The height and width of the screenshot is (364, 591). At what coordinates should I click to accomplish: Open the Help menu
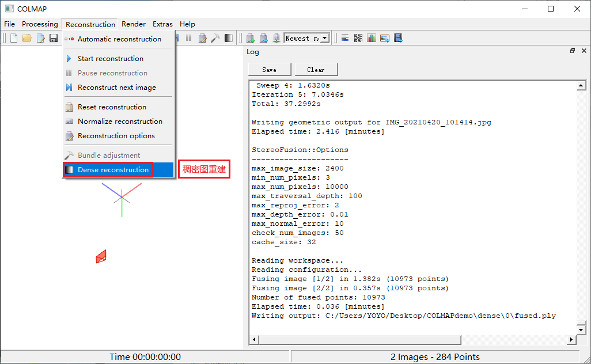[x=187, y=24]
